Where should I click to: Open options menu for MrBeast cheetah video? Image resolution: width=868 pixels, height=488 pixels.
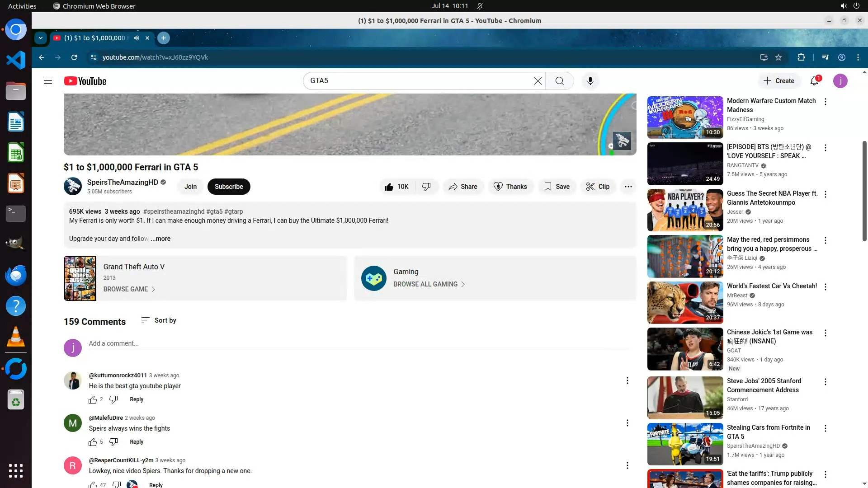826,287
